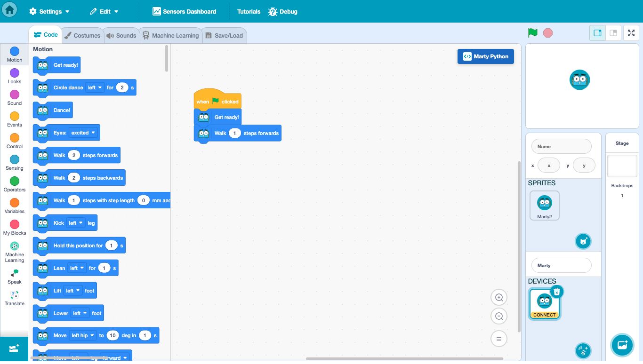Go to home via the house icon
Viewport: 643px width, 364px height.
(9, 9)
